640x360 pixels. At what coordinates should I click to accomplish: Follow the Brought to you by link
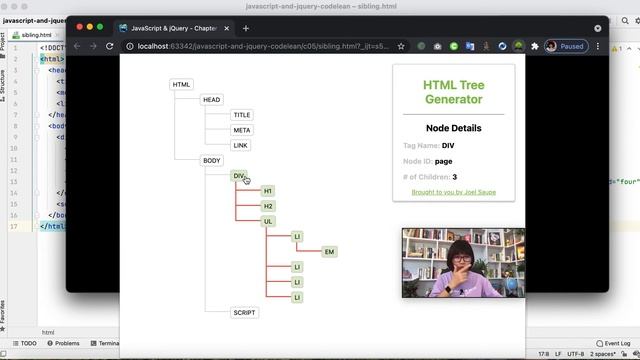[x=453, y=192]
